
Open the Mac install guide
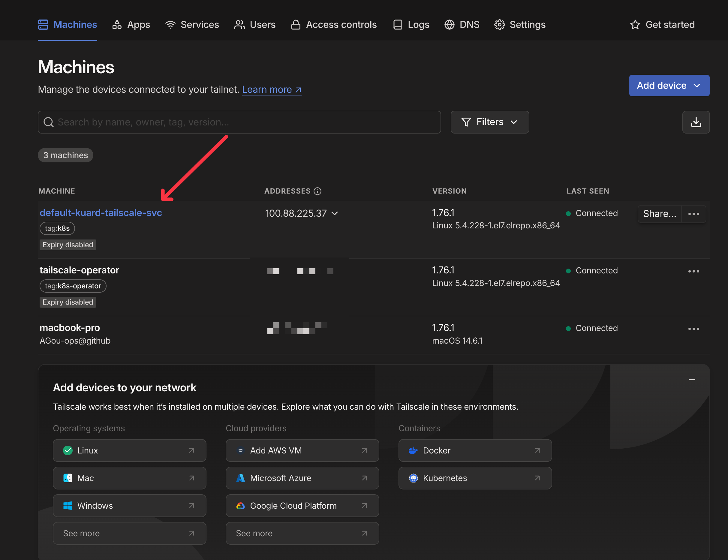tap(129, 478)
